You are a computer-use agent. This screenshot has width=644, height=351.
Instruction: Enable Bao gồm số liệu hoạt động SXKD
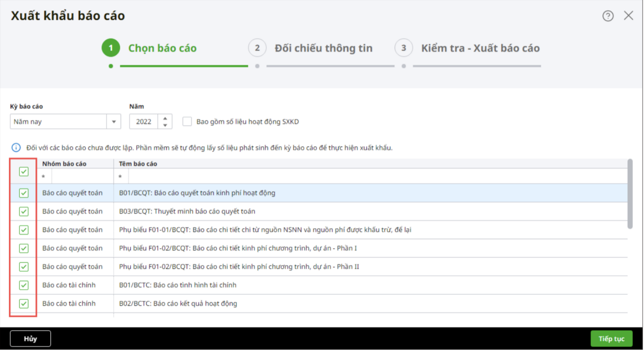click(x=187, y=122)
